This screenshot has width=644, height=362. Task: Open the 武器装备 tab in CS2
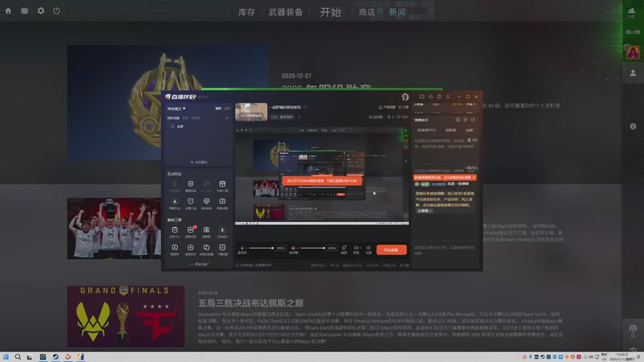pyautogui.click(x=286, y=12)
